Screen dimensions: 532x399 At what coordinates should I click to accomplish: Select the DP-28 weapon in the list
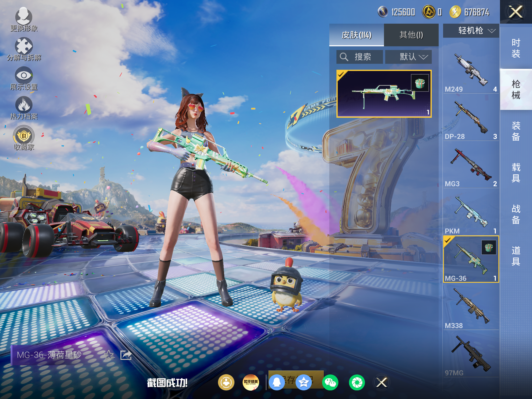coord(471,118)
